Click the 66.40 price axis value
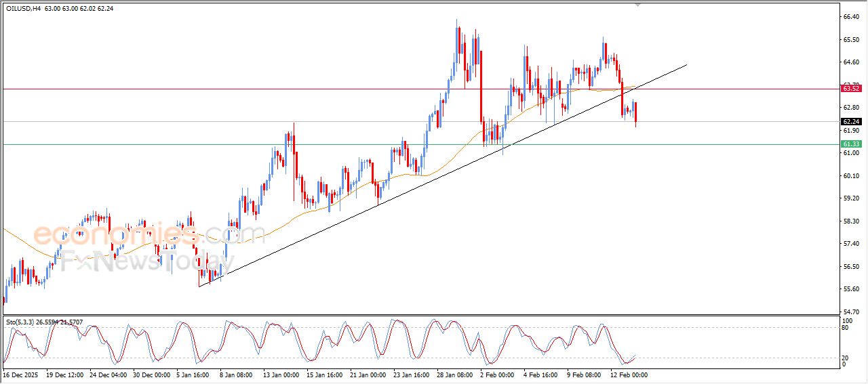 850,16
